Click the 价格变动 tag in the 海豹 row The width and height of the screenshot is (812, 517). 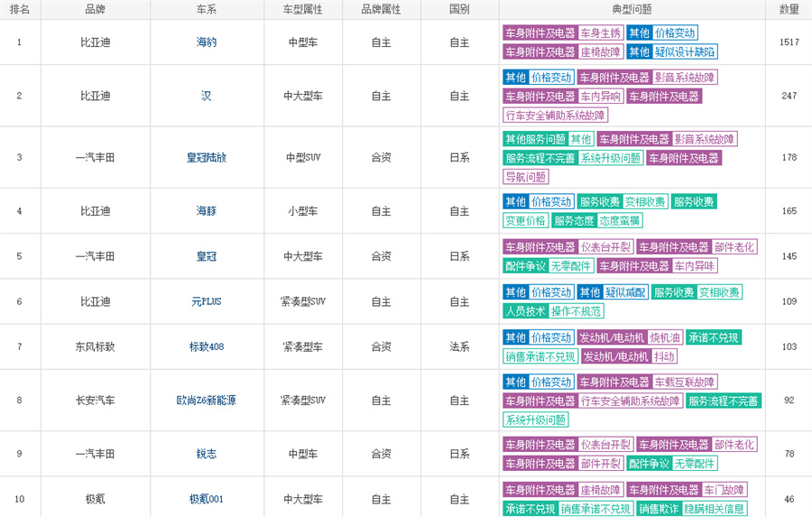[675, 33]
